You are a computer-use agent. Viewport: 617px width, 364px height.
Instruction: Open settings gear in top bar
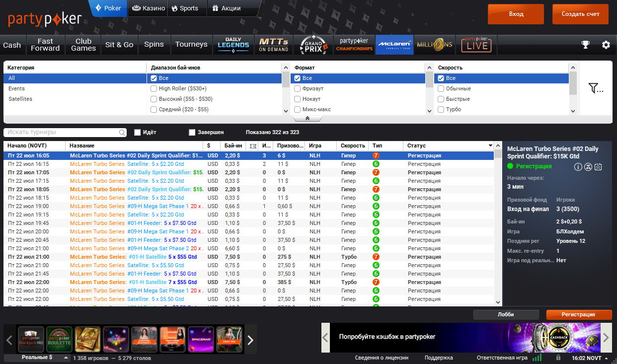point(606,45)
